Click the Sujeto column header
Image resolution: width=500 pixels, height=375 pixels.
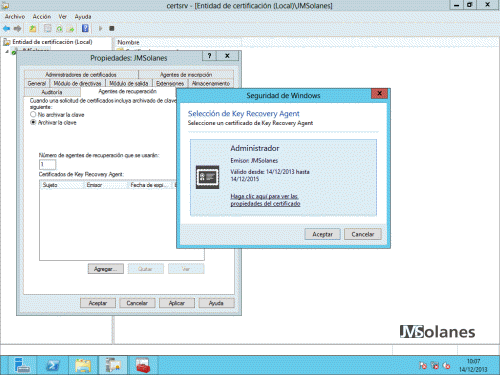pyautogui.click(x=62, y=185)
